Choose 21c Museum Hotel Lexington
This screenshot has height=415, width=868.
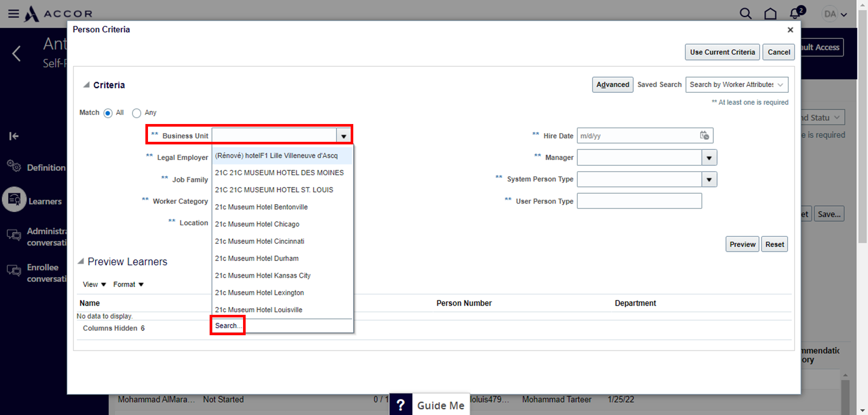(282, 293)
